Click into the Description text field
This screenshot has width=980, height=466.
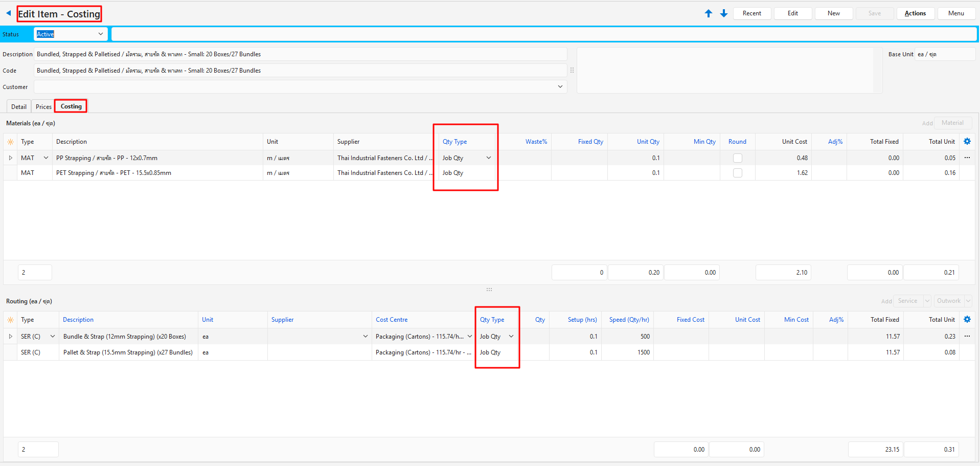300,54
